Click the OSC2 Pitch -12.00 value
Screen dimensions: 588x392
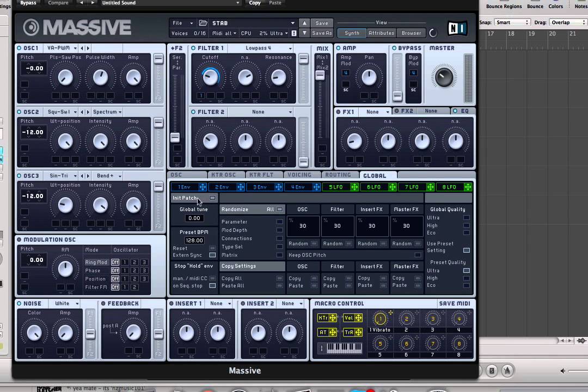tap(33, 132)
